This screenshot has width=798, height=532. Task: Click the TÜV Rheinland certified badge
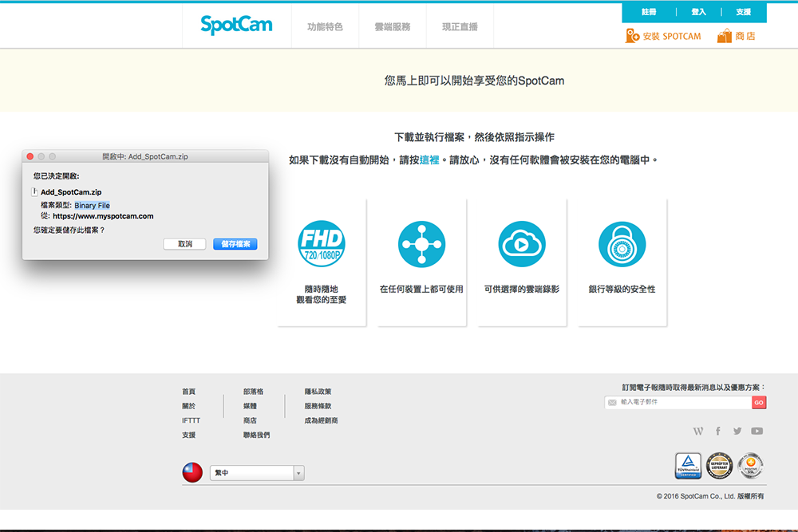click(688, 466)
